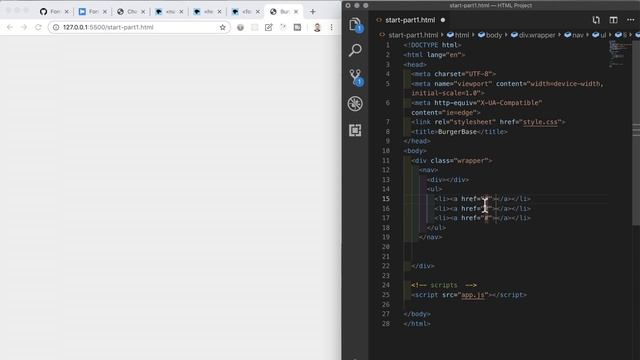Open the html breadcrumb segment
This screenshot has height=360, width=640.
458,35
